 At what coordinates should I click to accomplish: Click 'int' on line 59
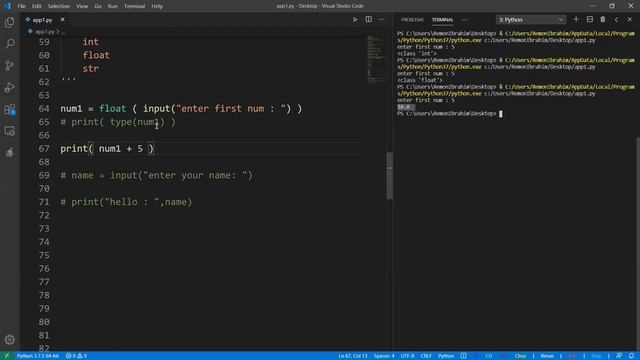click(x=91, y=42)
